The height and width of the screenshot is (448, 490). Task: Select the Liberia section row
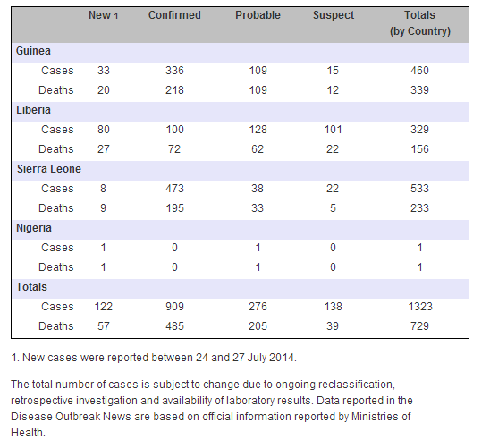tap(240, 110)
